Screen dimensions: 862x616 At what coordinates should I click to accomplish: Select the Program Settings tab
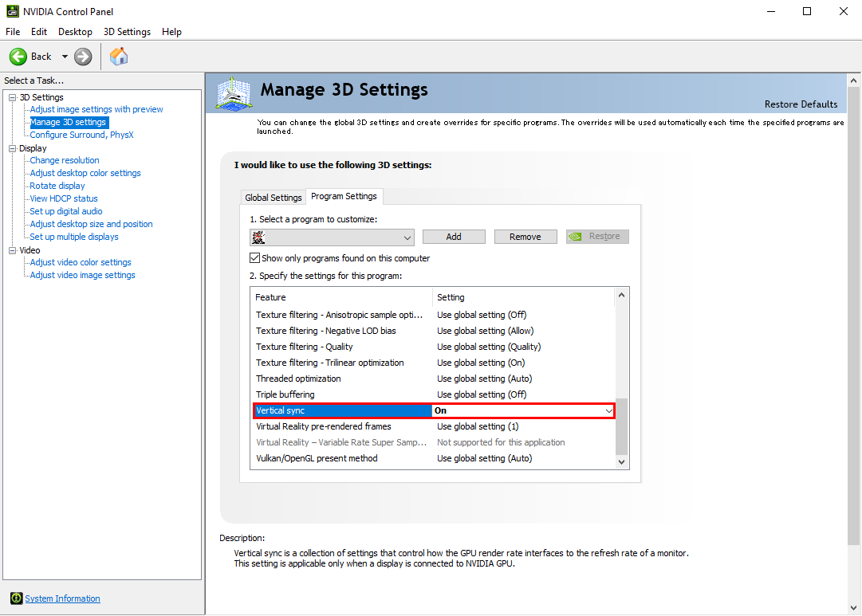point(344,196)
